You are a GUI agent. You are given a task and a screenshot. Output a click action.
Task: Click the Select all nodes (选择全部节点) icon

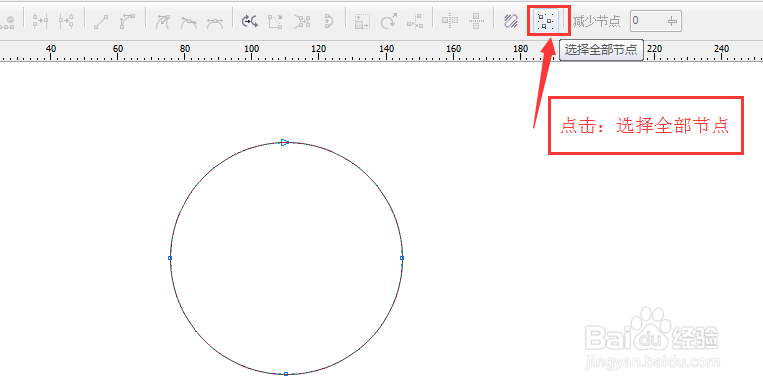[x=545, y=21]
